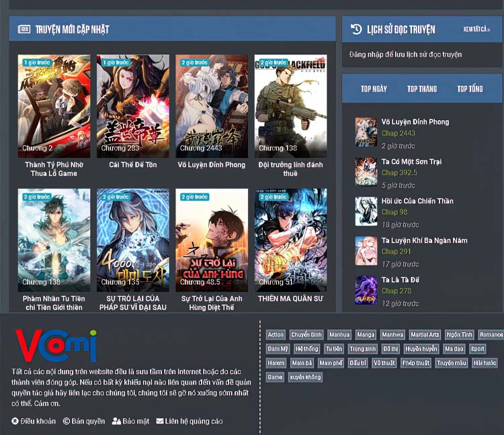504x435 pixels.
Task: Open Đội trưởng lính đánh thuê title link
Action: tap(290, 168)
